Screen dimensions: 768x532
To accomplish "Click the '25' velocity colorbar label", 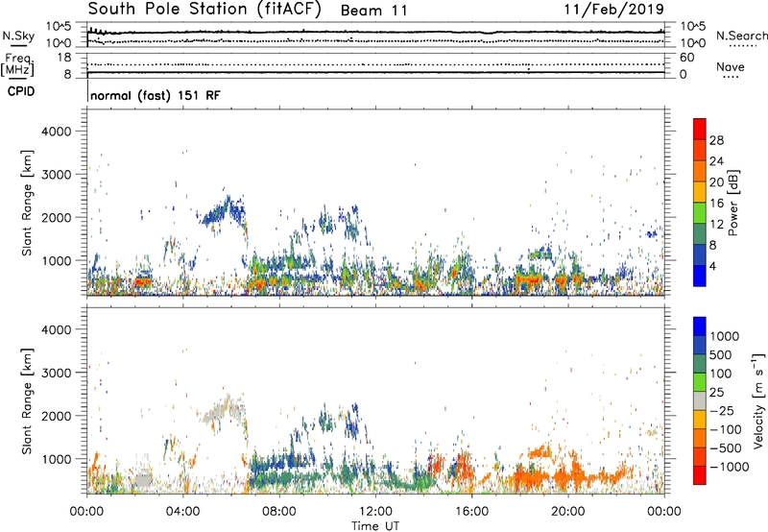I will pyautogui.click(x=716, y=393).
